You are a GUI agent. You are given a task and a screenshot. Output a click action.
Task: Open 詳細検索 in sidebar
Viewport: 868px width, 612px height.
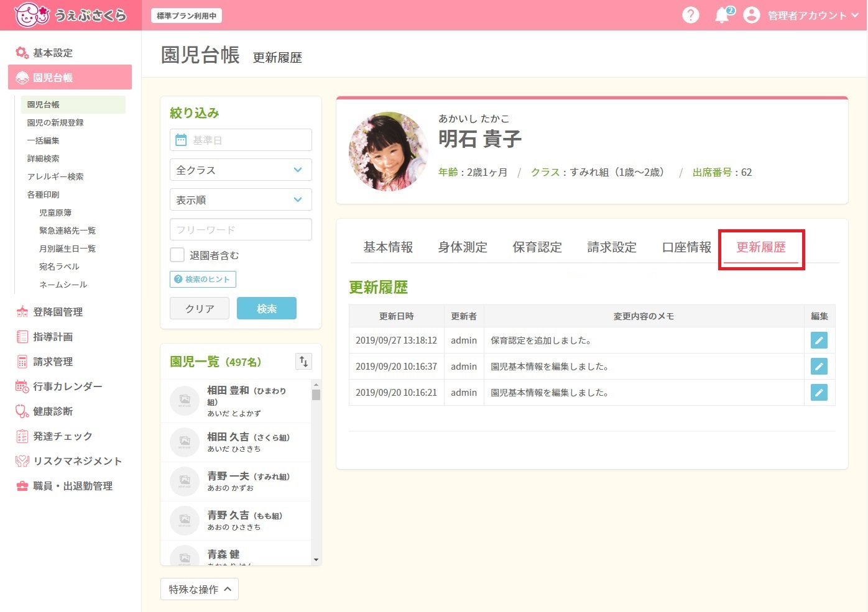(43, 158)
